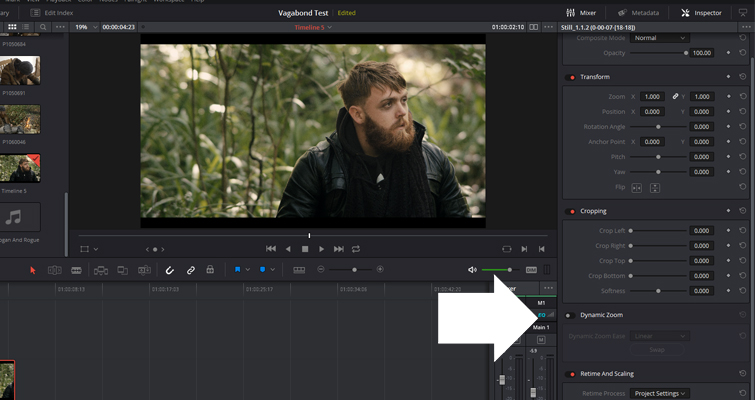Open the viewer zoom 19% dropdown
The image size is (755, 400).
click(84, 27)
